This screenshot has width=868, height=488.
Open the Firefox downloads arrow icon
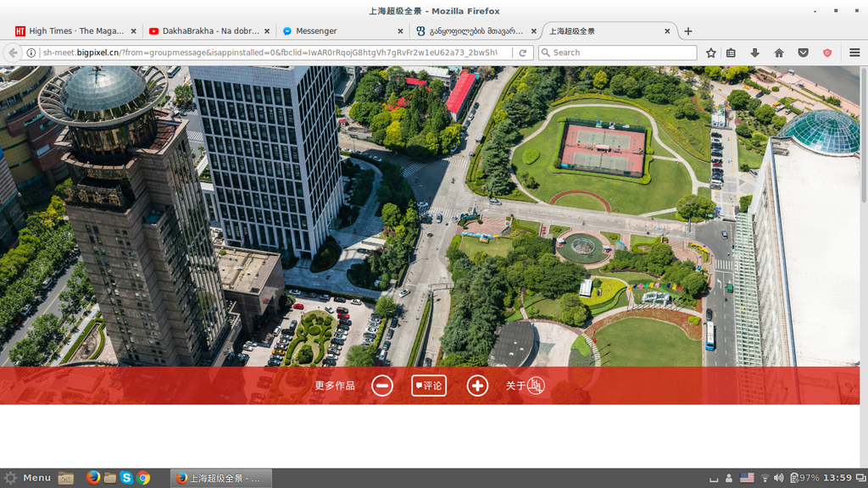754,53
